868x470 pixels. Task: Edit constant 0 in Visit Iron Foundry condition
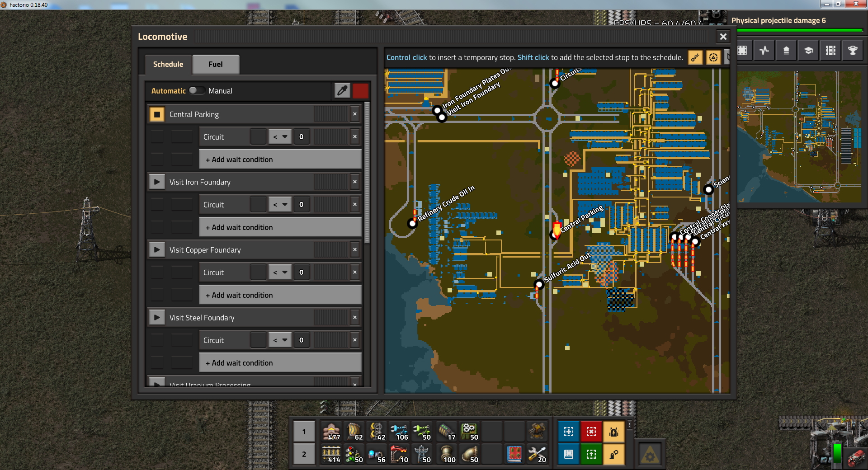(302, 205)
